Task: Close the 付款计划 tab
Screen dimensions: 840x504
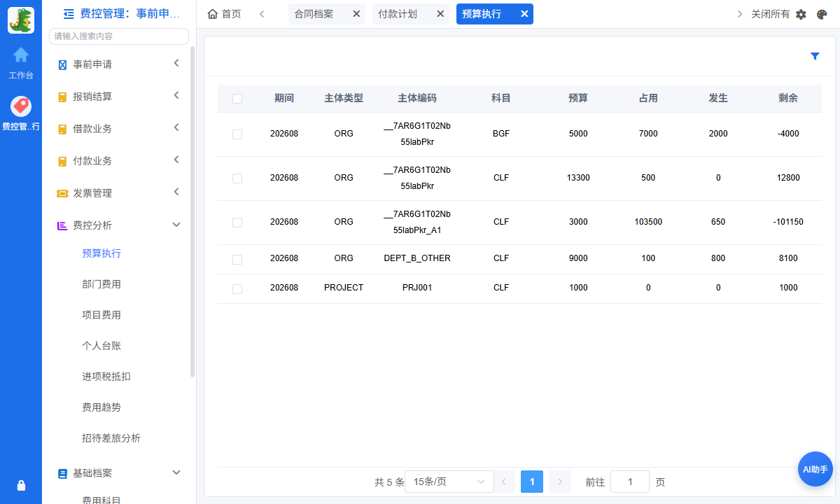Action: (440, 14)
